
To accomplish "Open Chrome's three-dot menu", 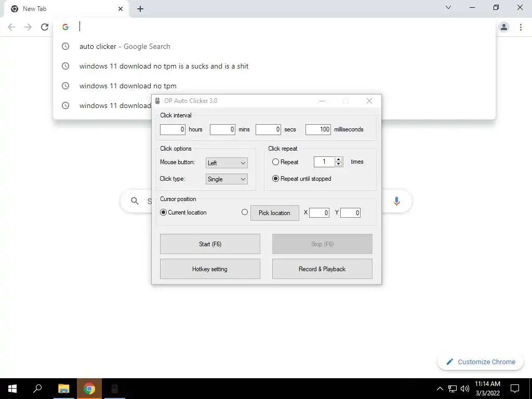I will click(x=521, y=27).
